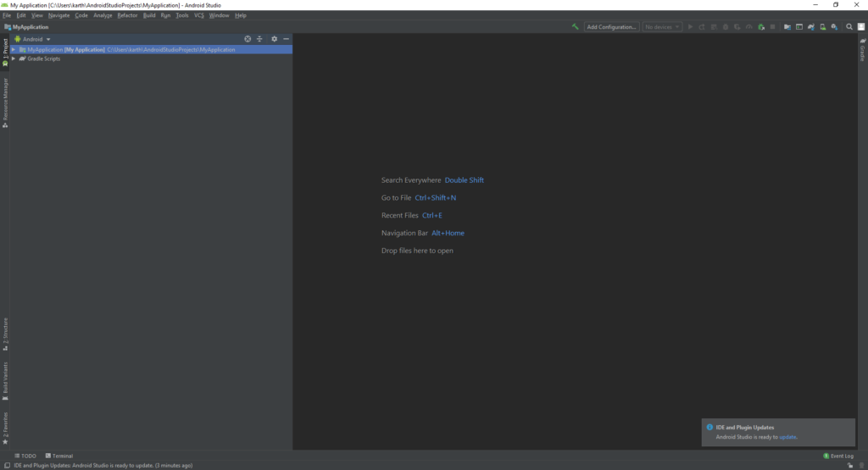This screenshot has height=470, width=868.
Task: Select the MyApplication project row
Action: 151,50
